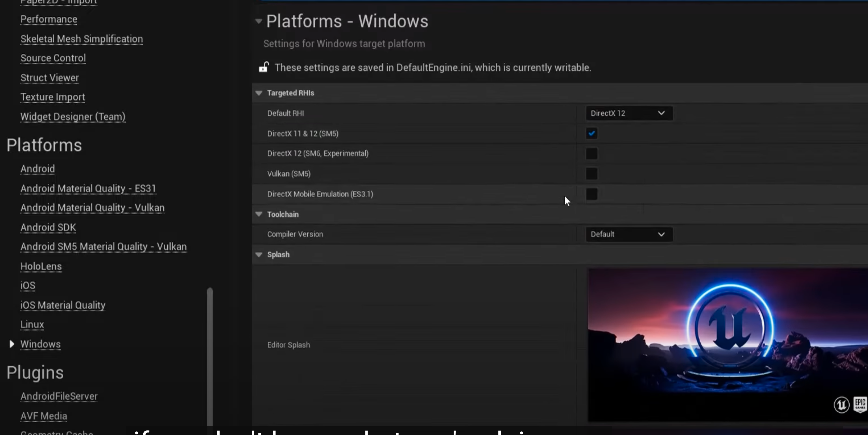
Task: Open the Linux platform settings
Action: pos(32,324)
